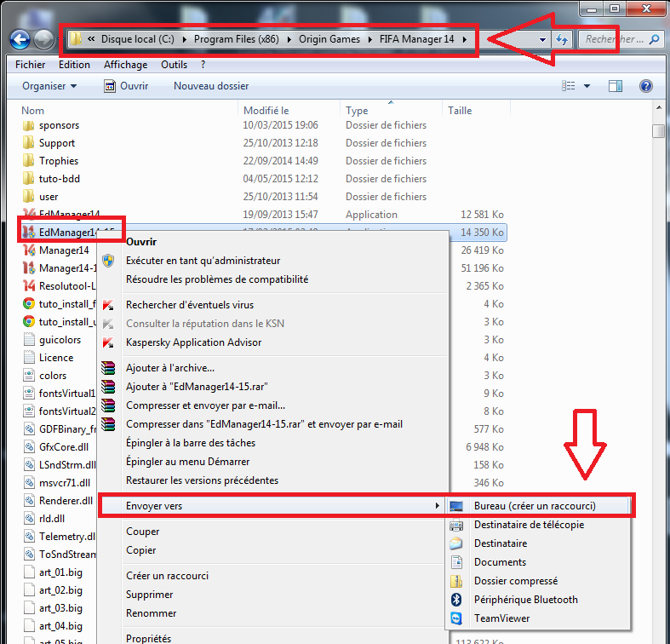Click the compressed folder icon in submenu

tap(456, 581)
